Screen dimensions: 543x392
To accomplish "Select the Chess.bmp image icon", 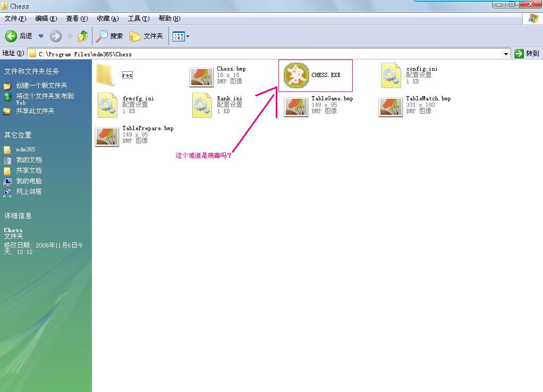I will click(x=201, y=77).
